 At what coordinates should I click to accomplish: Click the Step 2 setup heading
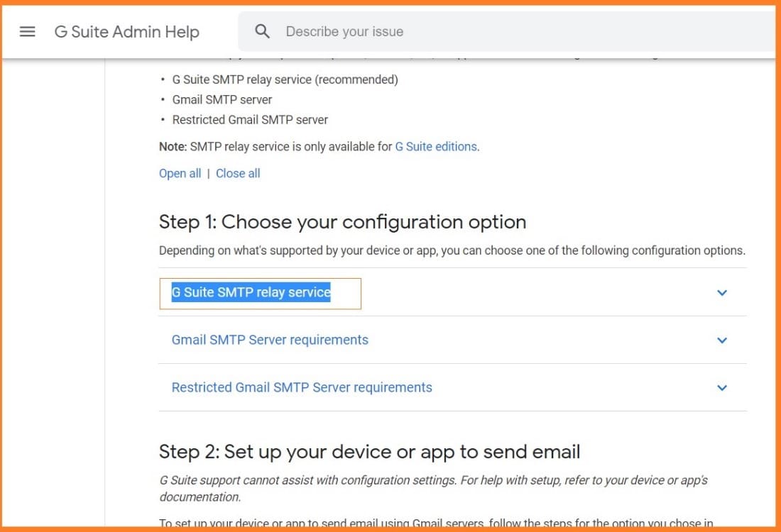pyautogui.click(x=368, y=452)
